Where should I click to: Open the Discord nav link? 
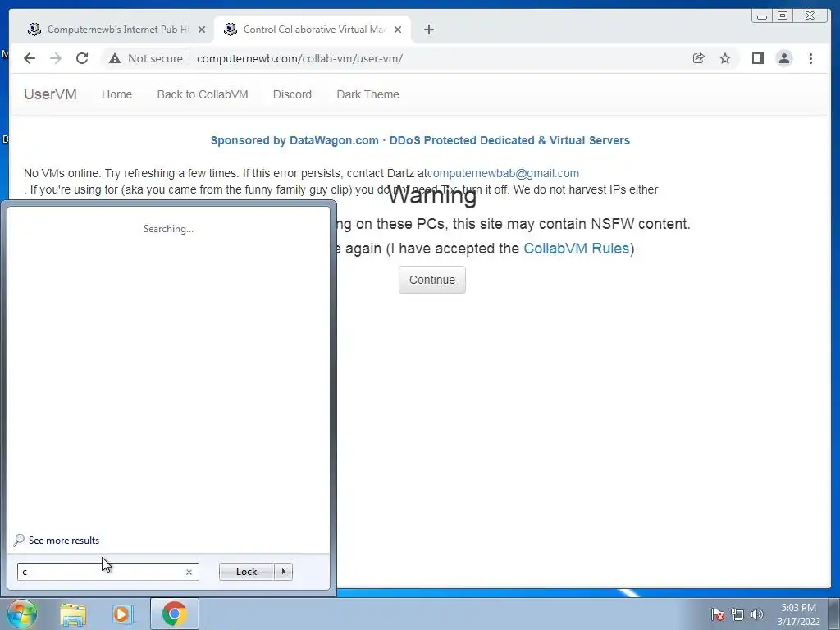[292, 94]
